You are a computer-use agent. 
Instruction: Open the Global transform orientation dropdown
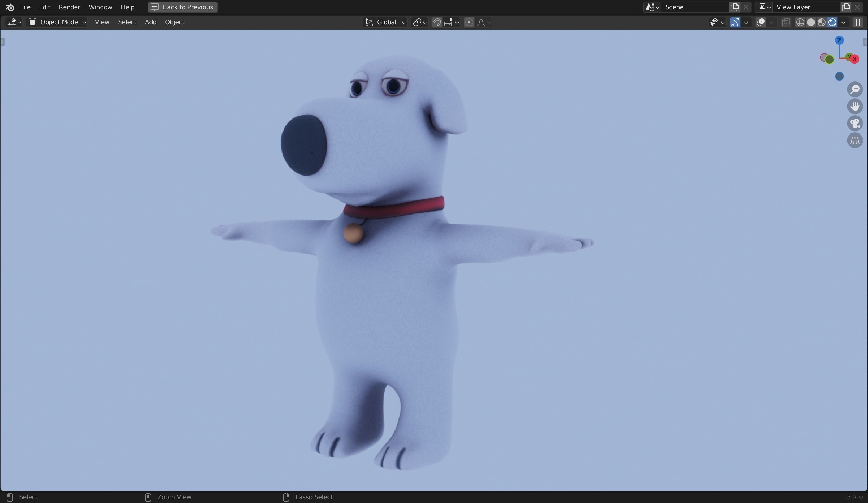385,22
